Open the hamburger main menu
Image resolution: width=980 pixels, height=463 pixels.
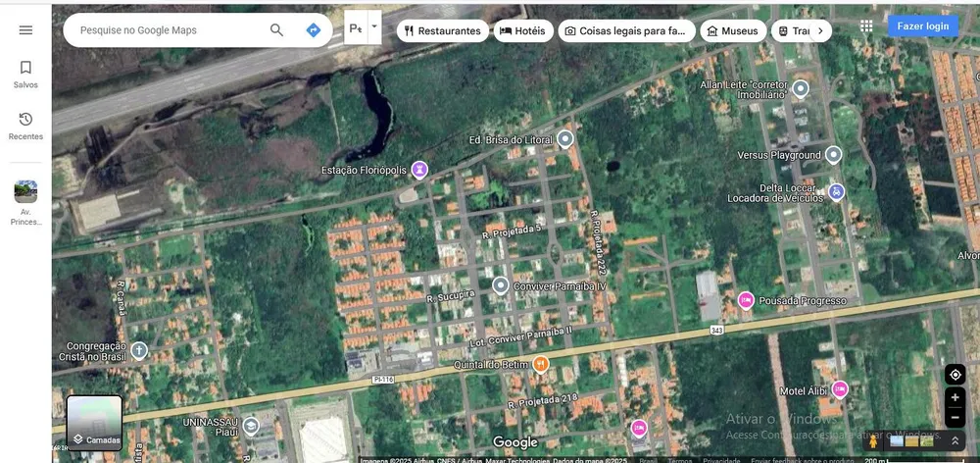tap(25, 30)
